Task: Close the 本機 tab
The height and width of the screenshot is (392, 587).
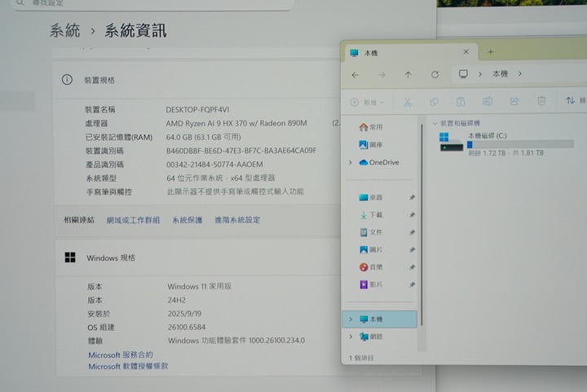Action: tap(466, 51)
